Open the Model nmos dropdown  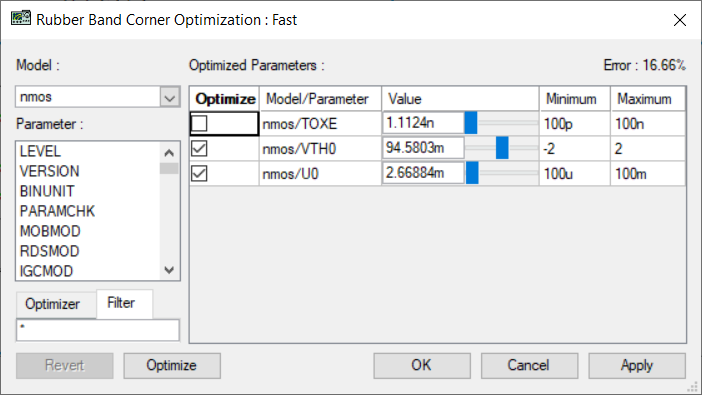click(x=170, y=97)
